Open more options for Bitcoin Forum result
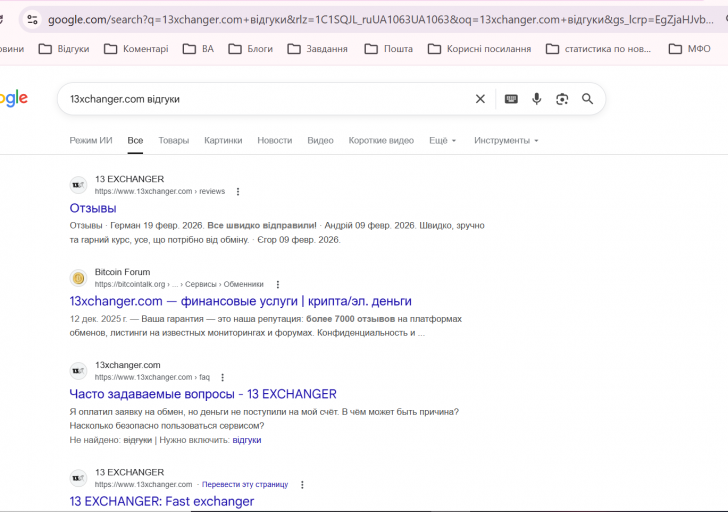This screenshot has height=512, width=728. [x=278, y=284]
